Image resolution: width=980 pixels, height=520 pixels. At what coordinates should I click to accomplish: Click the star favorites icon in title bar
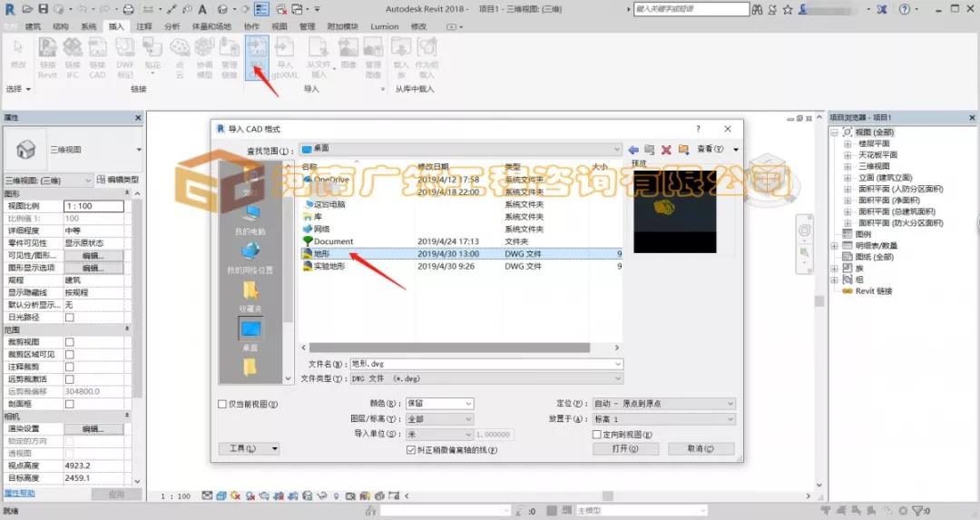788,9
